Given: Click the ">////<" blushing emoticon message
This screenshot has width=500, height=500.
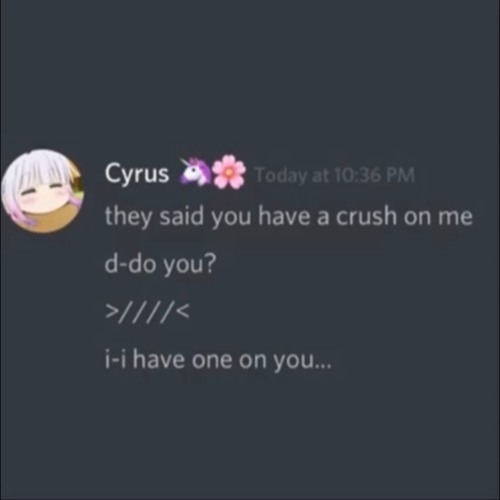Looking at the screenshot, I should tap(148, 312).
